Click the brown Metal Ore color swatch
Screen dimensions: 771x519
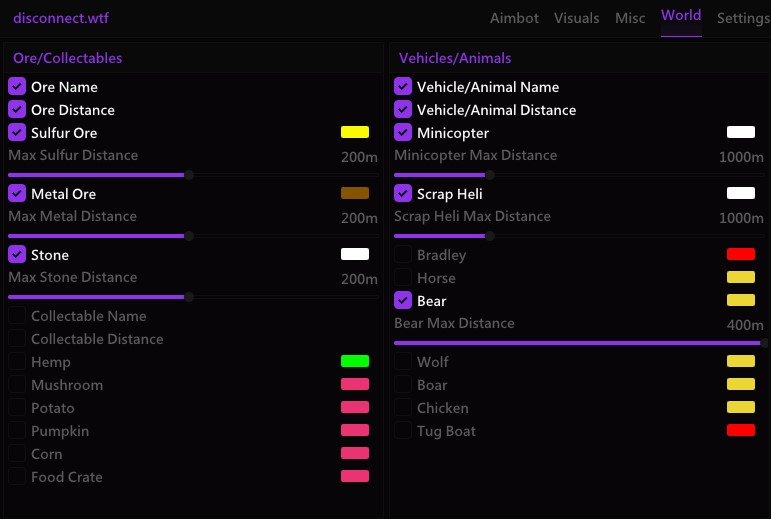click(355, 193)
